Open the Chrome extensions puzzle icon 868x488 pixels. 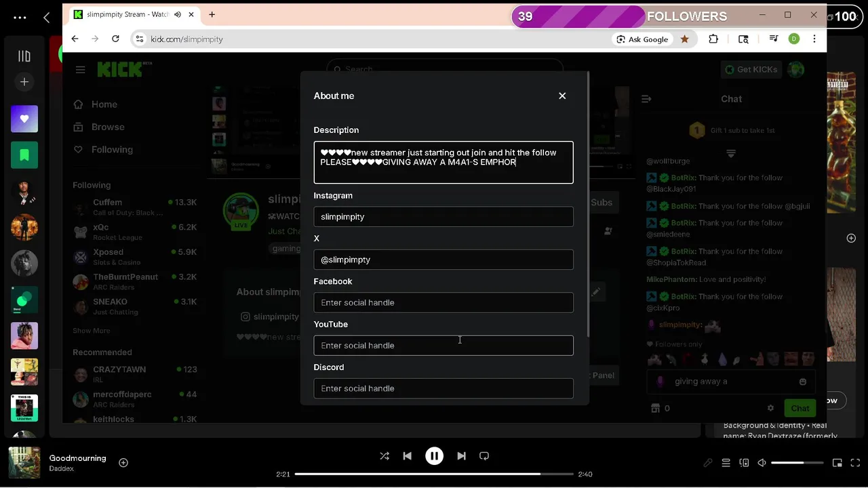pos(713,39)
